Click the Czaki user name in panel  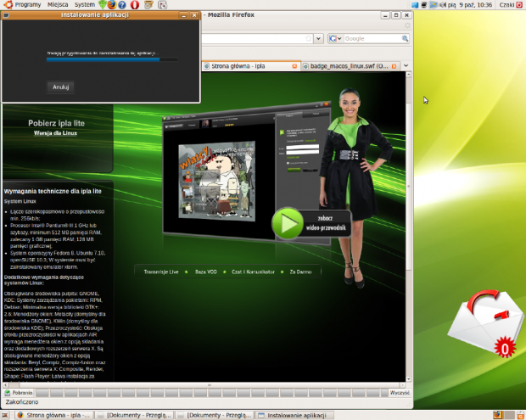506,5
